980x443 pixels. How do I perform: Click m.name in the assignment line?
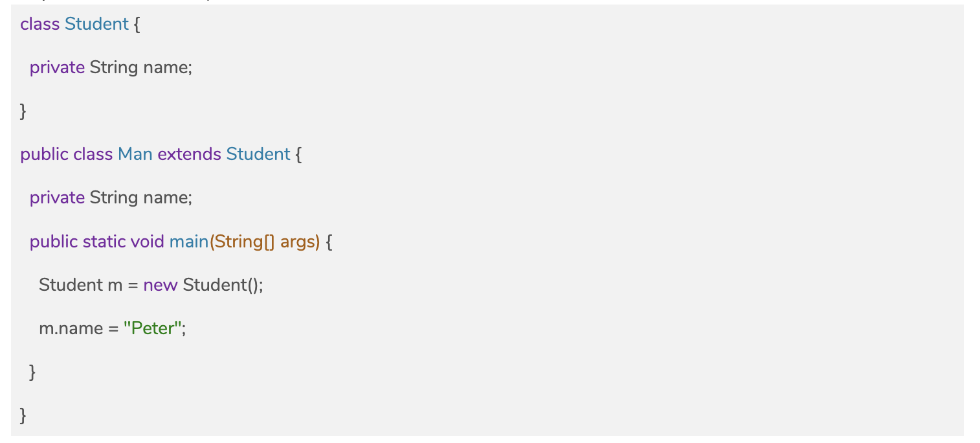71,328
